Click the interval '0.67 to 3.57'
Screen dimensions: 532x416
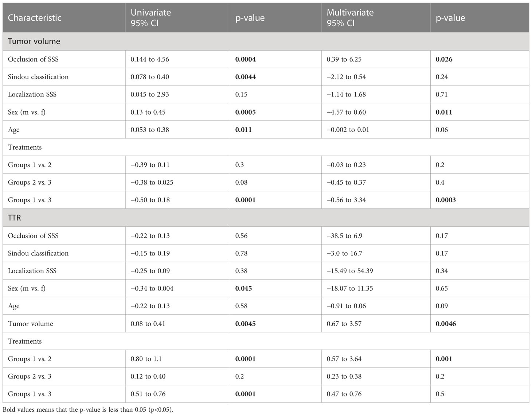pos(344,324)
